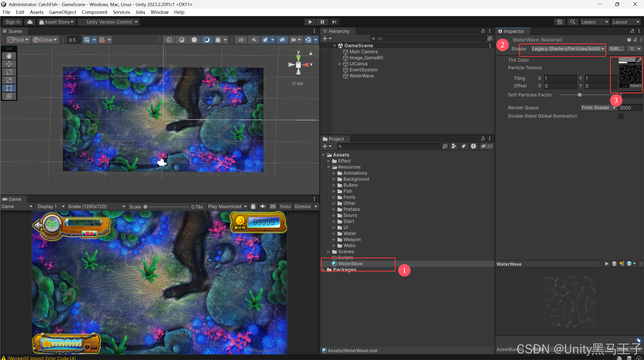Open the Shader dropdown
Viewport: 644px width, 360px height.
click(x=568, y=49)
